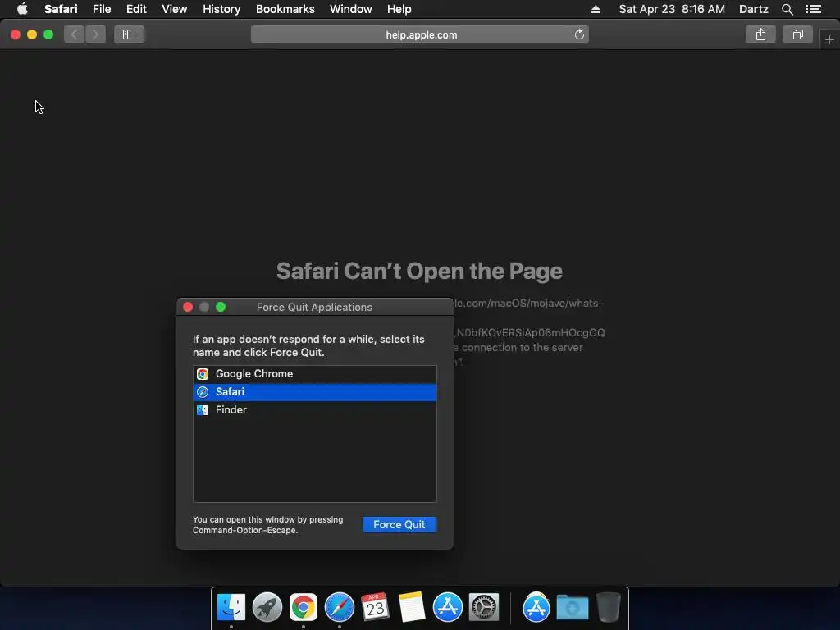Open the View menu

point(174,9)
